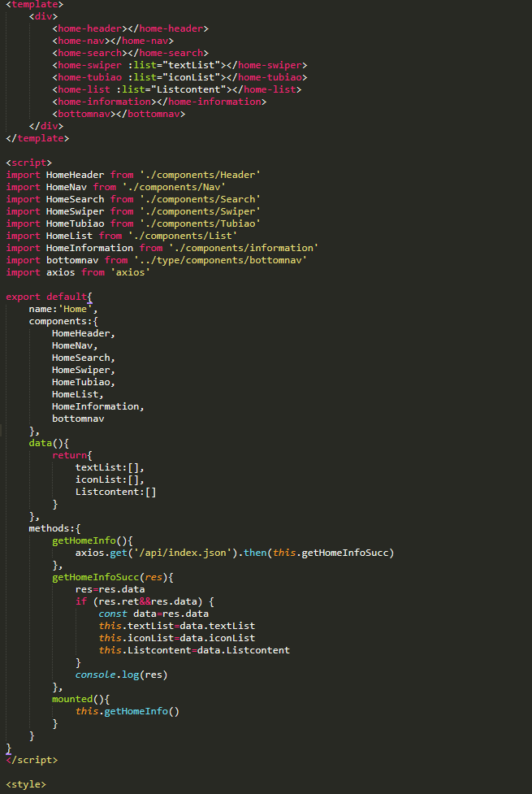
Task: Click the opening <home-header> tag
Action: pos(89,29)
